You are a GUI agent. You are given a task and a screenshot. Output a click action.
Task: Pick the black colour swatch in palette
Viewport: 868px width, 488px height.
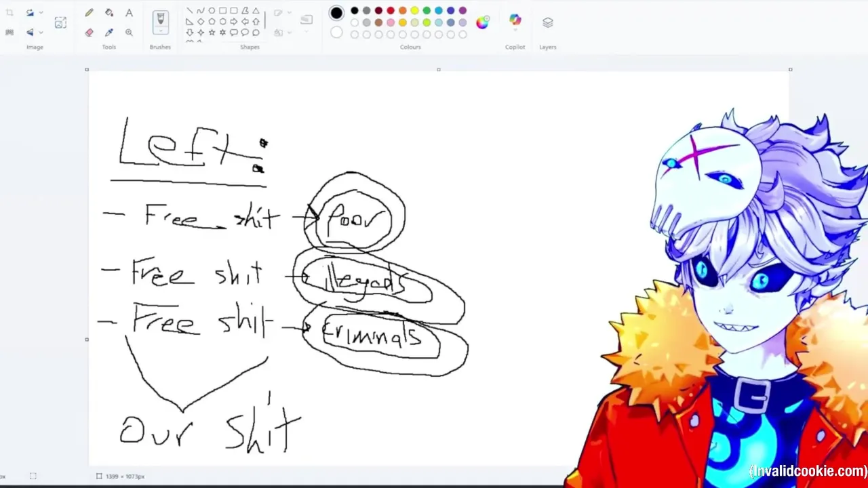[x=355, y=10]
